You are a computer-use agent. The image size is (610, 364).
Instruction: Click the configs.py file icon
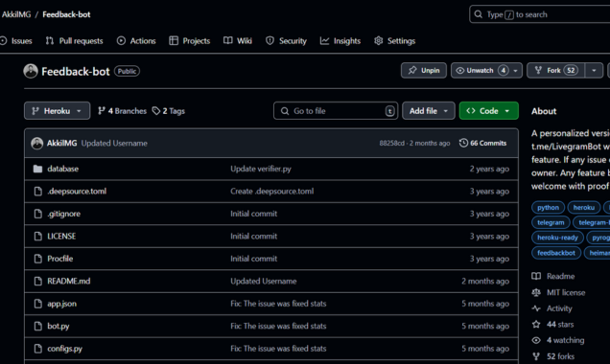click(37, 349)
